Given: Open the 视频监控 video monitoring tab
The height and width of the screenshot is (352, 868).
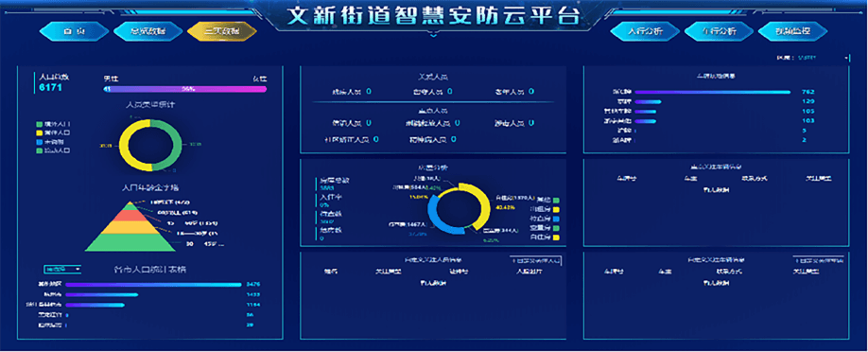Looking at the screenshot, I should 792,31.
